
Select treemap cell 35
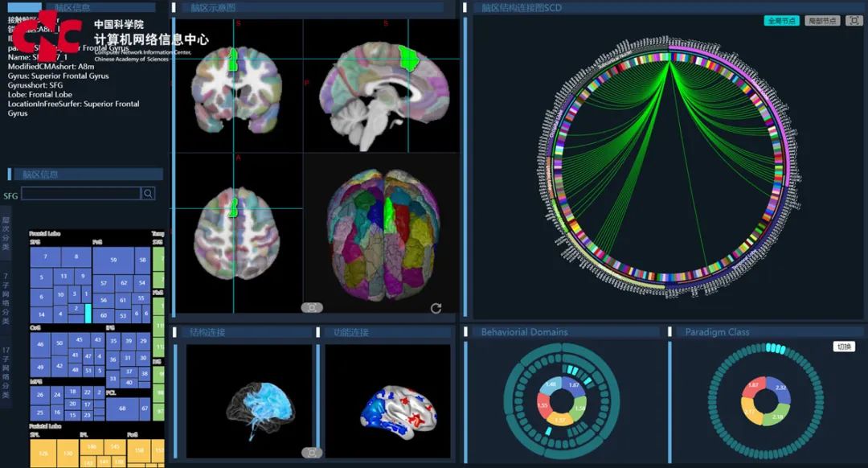coord(113,342)
